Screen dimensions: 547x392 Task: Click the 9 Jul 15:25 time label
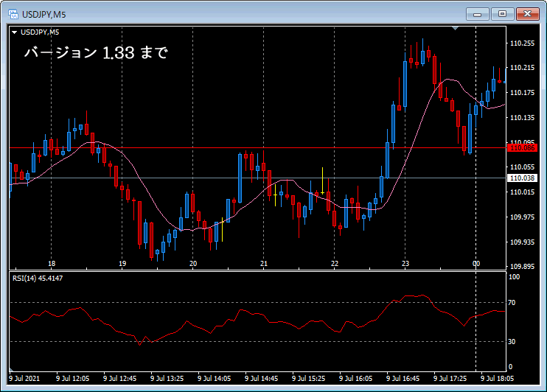tap(308, 379)
